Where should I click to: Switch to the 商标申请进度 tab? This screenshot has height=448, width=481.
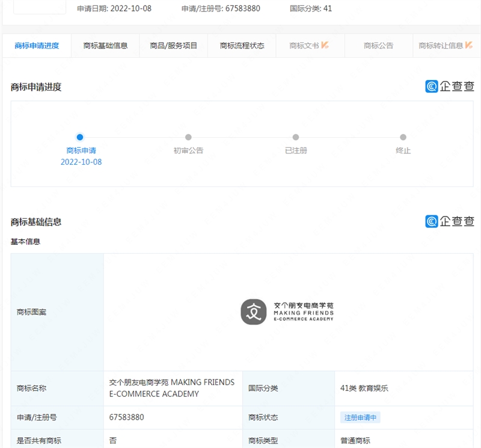pyautogui.click(x=37, y=46)
